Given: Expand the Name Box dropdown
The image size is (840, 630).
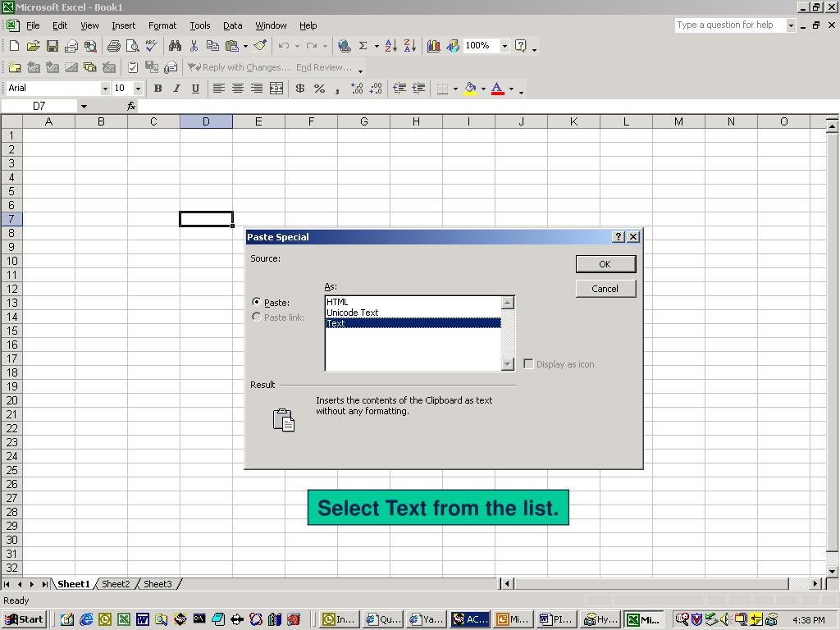Looking at the screenshot, I should [84, 106].
